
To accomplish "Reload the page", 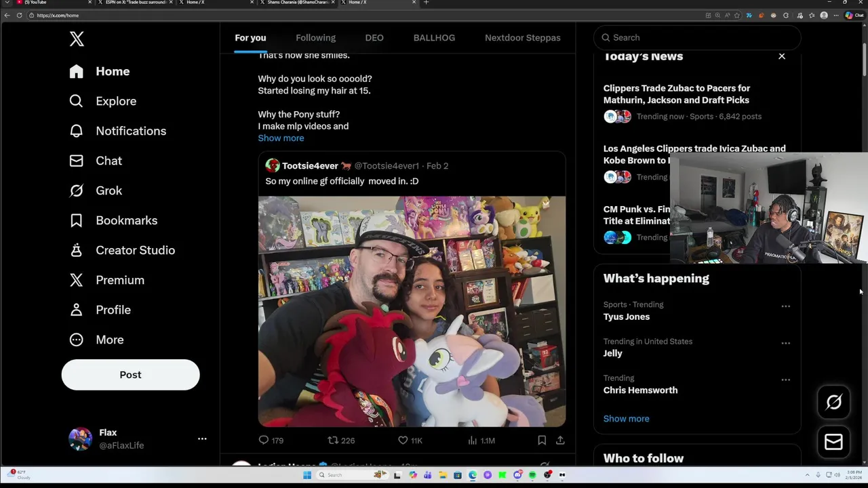I will [19, 15].
